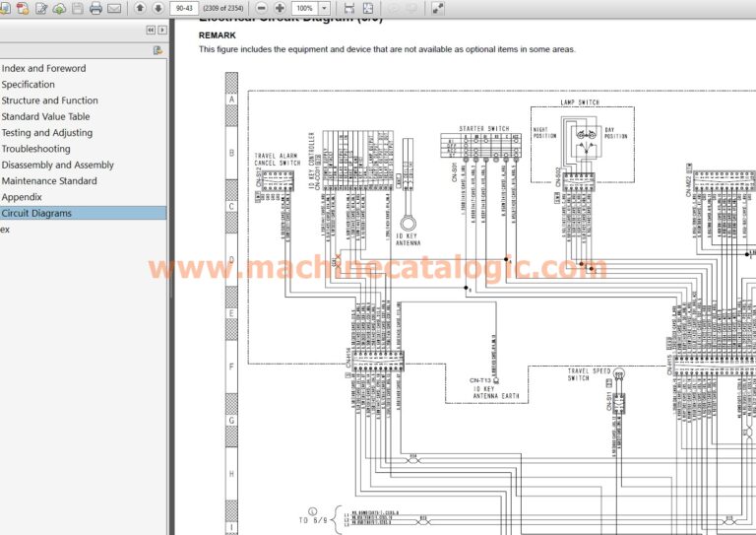Click the STARTER SWITCH label in diagram
Image resolution: width=756 pixels, height=535 pixels.
pyautogui.click(x=484, y=129)
